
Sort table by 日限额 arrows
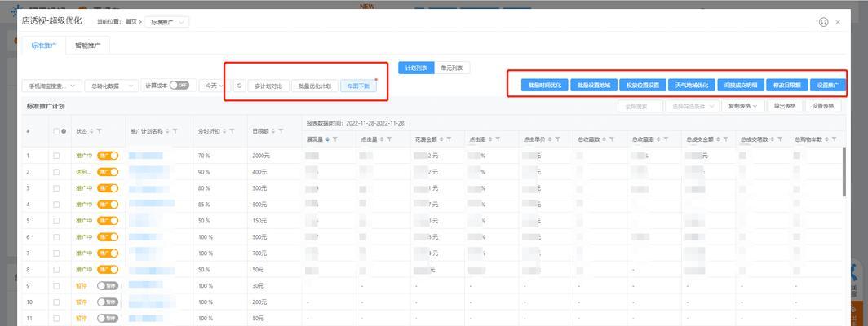click(x=273, y=131)
